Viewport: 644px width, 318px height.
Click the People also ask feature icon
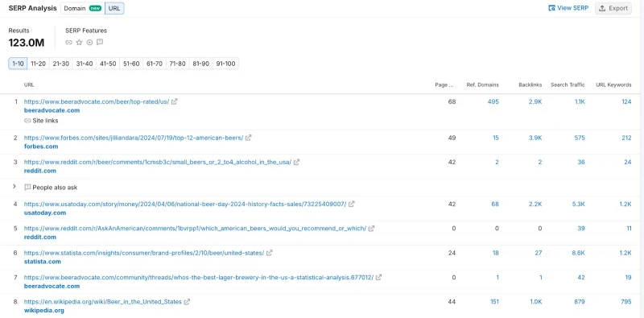pos(100,43)
